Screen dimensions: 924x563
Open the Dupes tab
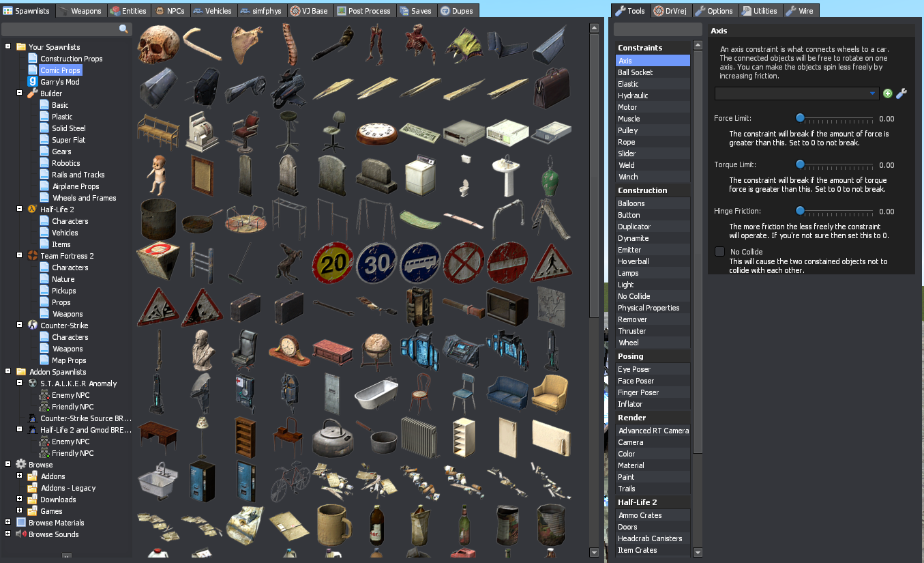point(457,10)
